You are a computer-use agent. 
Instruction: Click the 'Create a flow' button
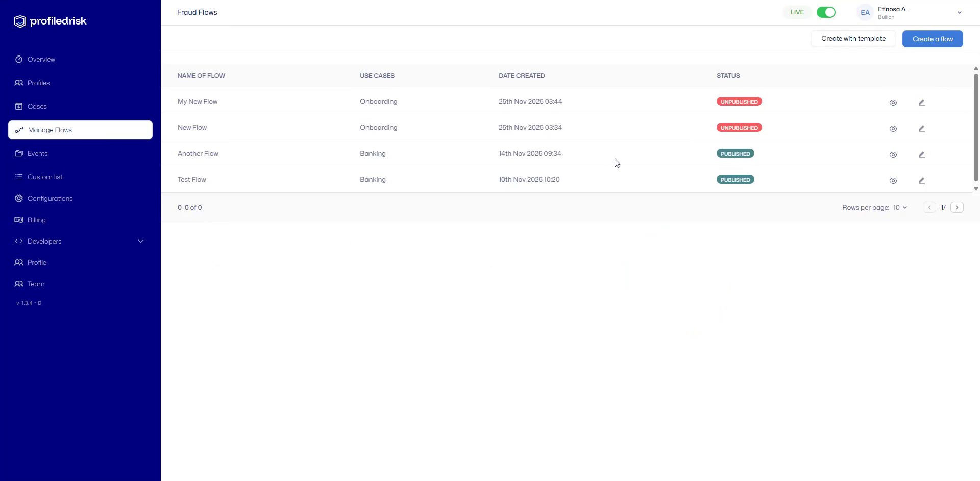pyautogui.click(x=933, y=38)
